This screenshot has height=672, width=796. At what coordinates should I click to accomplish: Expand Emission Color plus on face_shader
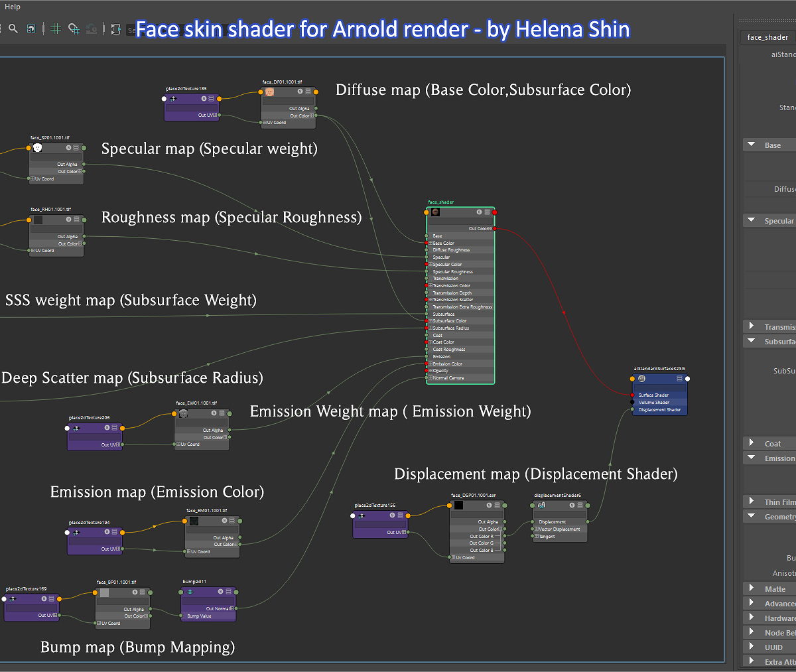pyautogui.click(x=431, y=364)
